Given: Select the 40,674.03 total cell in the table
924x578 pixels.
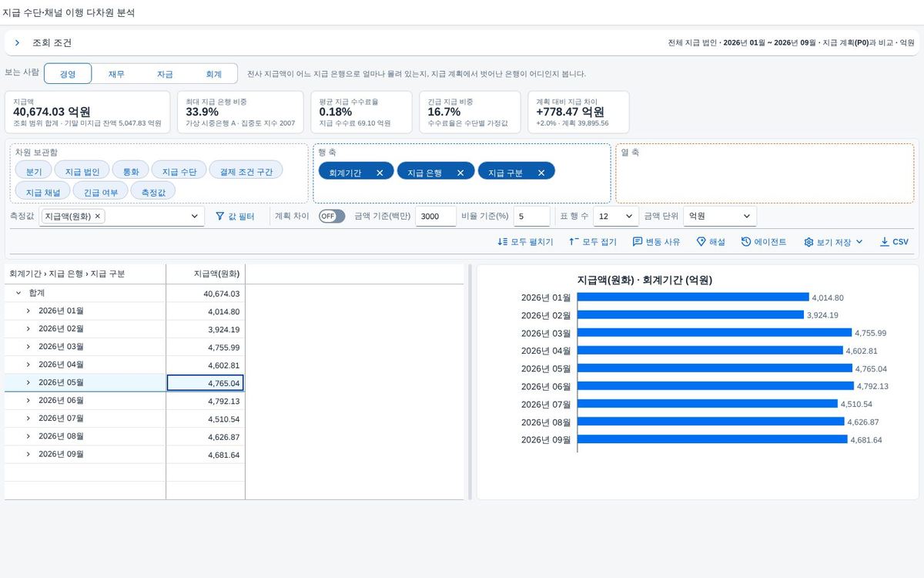Looking at the screenshot, I should click(206, 294).
